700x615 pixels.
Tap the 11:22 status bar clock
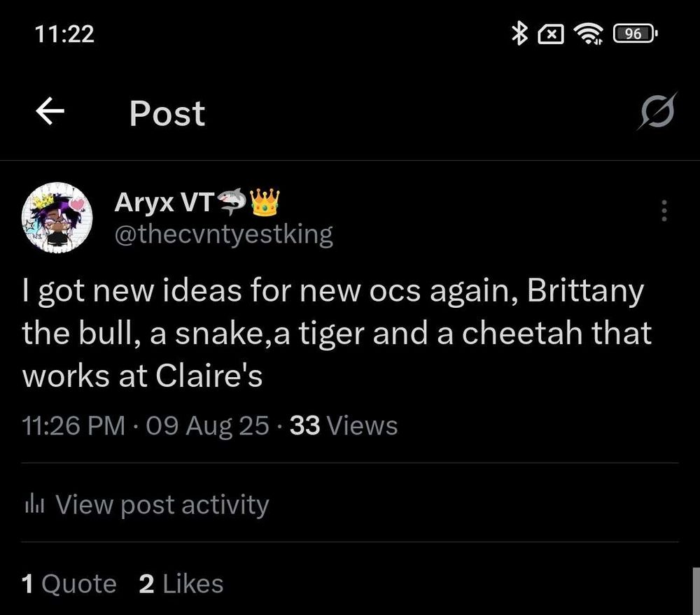(64, 34)
